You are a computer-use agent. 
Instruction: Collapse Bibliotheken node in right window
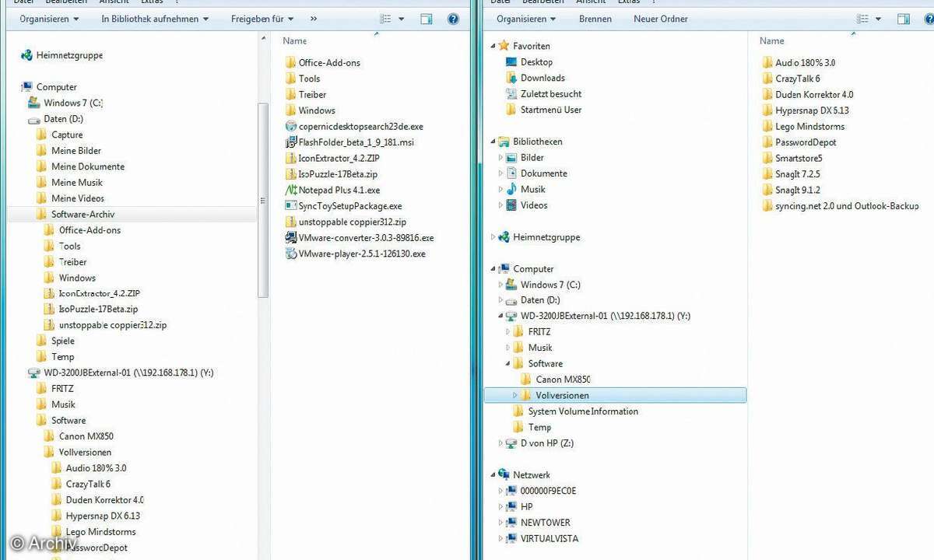[x=493, y=142]
